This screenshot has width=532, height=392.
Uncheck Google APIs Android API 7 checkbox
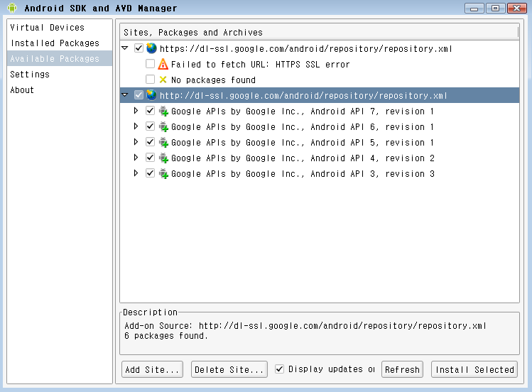[150, 111]
